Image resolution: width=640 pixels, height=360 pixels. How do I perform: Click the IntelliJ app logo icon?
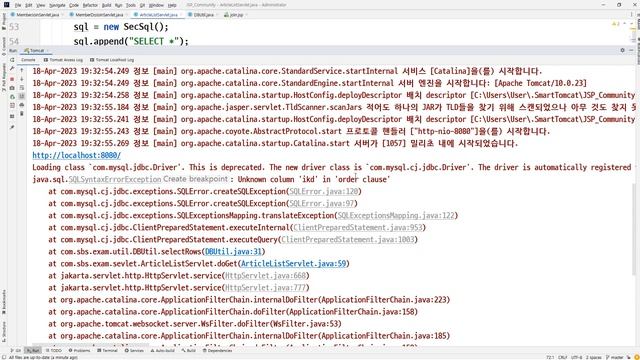tap(6, 5)
